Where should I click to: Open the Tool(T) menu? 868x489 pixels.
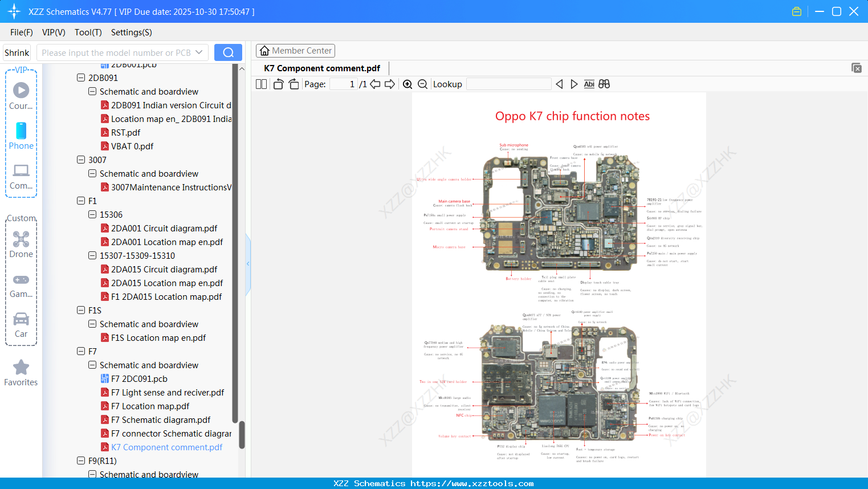(x=88, y=32)
